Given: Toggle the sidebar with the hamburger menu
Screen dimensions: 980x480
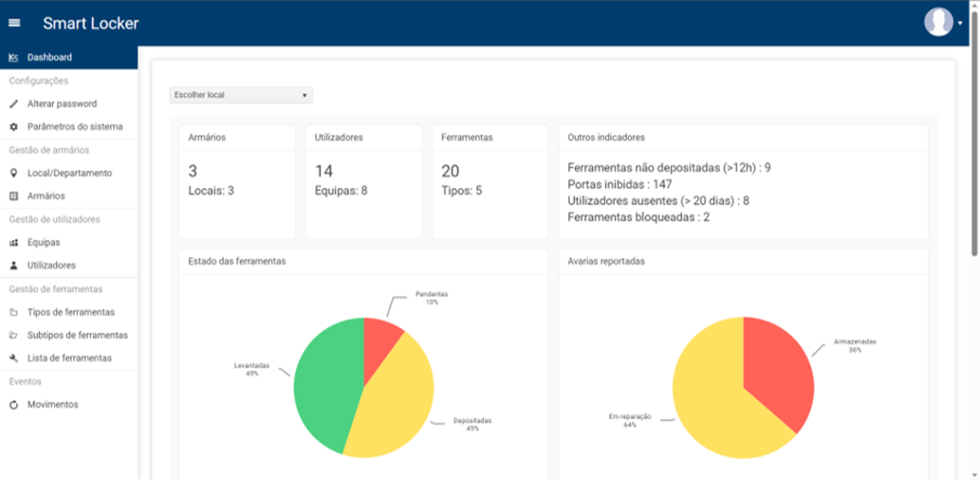Looking at the screenshot, I should coord(15,23).
